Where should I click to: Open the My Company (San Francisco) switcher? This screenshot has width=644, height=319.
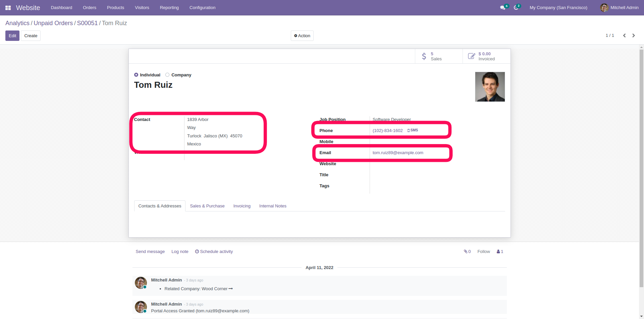pos(558,8)
